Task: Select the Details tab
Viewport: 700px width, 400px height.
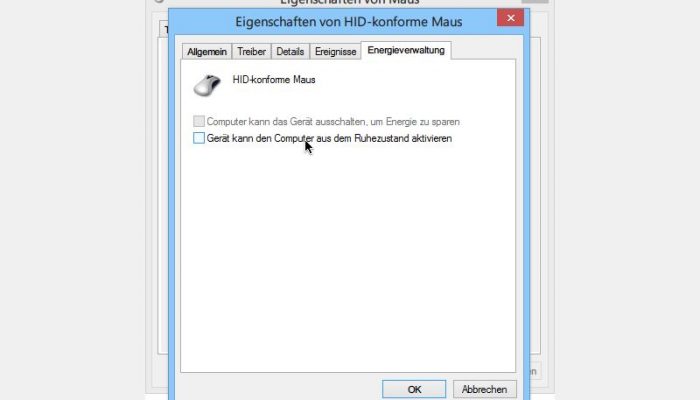Action: click(x=290, y=51)
